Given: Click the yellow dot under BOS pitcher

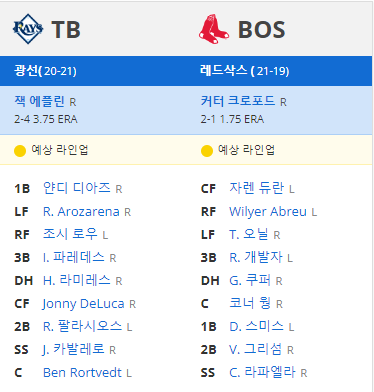Looking at the screenshot, I should [207, 151].
